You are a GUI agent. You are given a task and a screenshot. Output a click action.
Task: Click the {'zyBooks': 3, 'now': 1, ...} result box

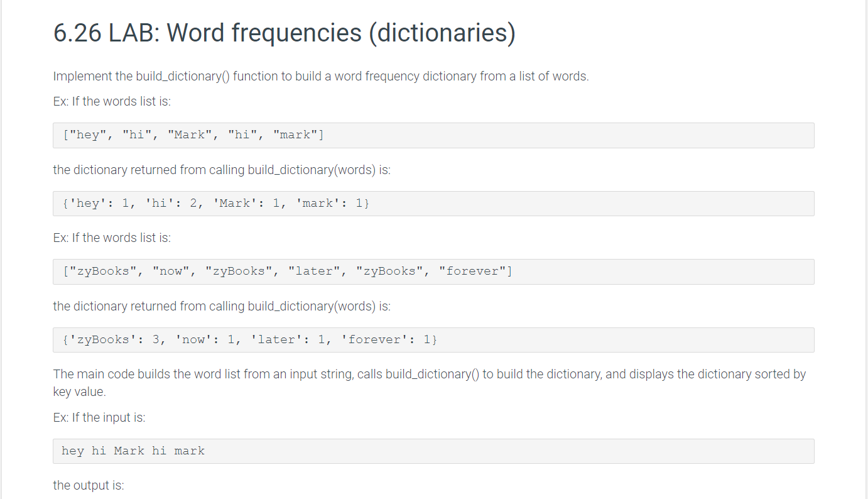pyautogui.click(x=433, y=339)
